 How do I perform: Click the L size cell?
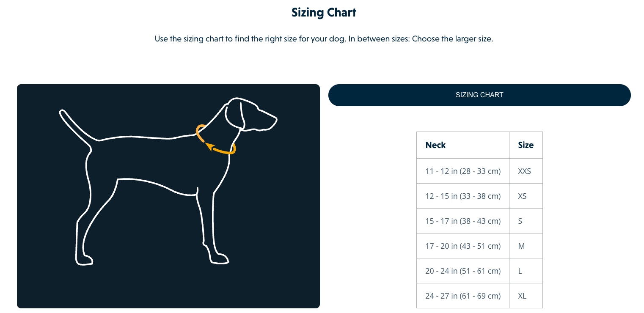click(x=520, y=271)
